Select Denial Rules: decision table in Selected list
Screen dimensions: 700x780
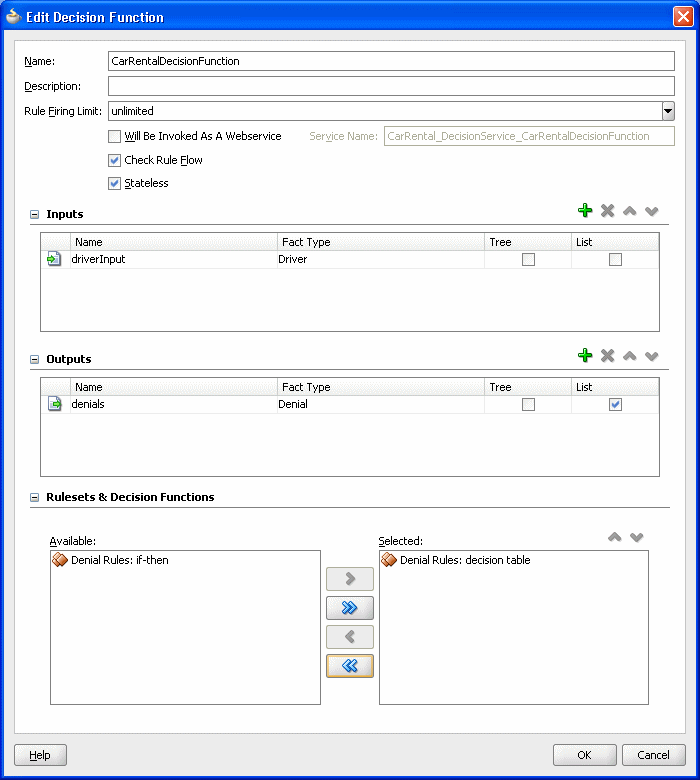[465, 560]
